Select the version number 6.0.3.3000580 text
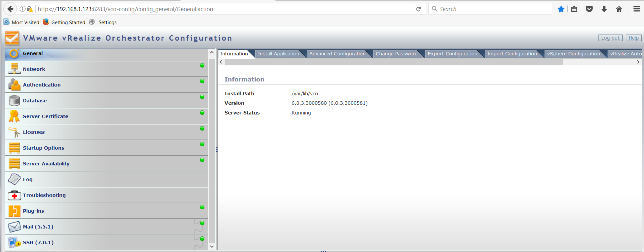 coord(309,103)
